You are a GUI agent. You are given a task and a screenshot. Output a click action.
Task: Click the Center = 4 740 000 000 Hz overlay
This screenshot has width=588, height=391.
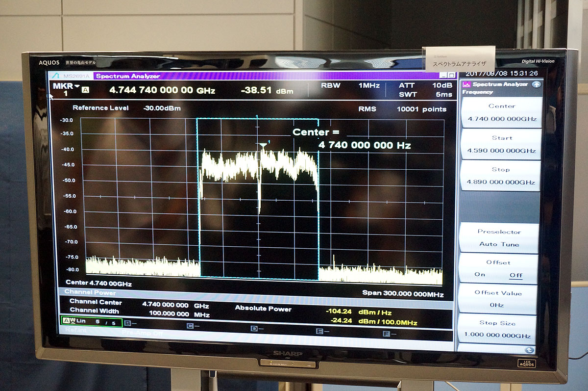(x=351, y=139)
